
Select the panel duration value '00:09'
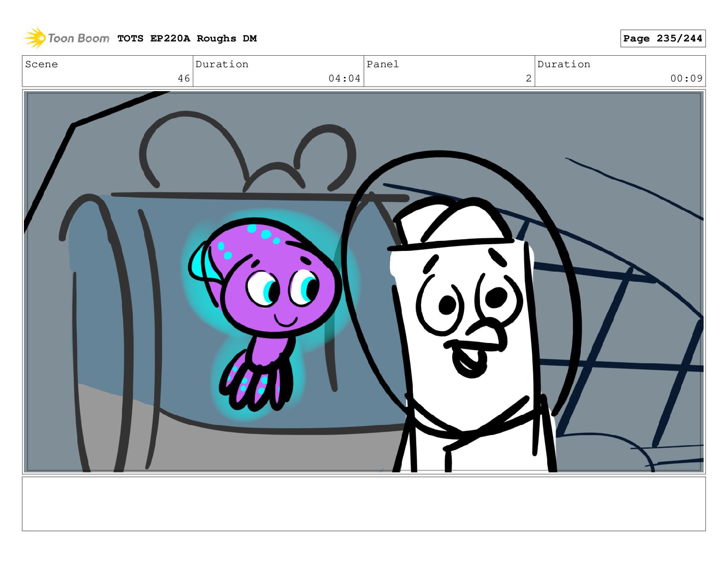coord(686,79)
